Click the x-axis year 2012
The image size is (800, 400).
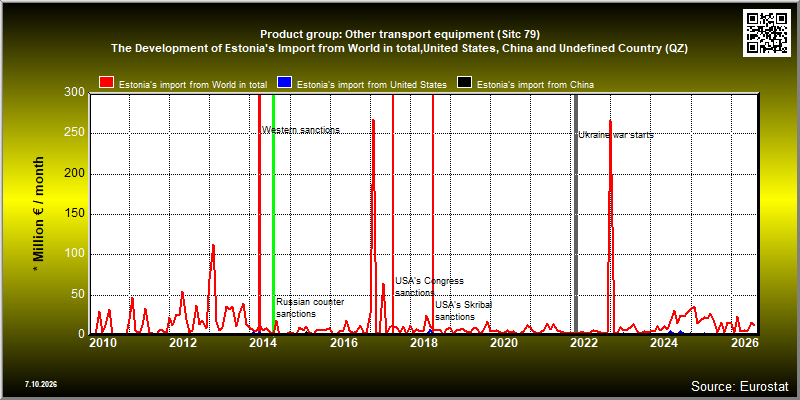pyautogui.click(x=183, y=343)
